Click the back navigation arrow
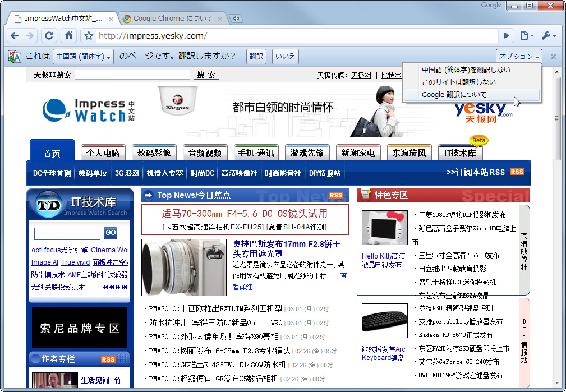Image resolution: width=566 pixels, height=392 pixels. click(15, 35)
